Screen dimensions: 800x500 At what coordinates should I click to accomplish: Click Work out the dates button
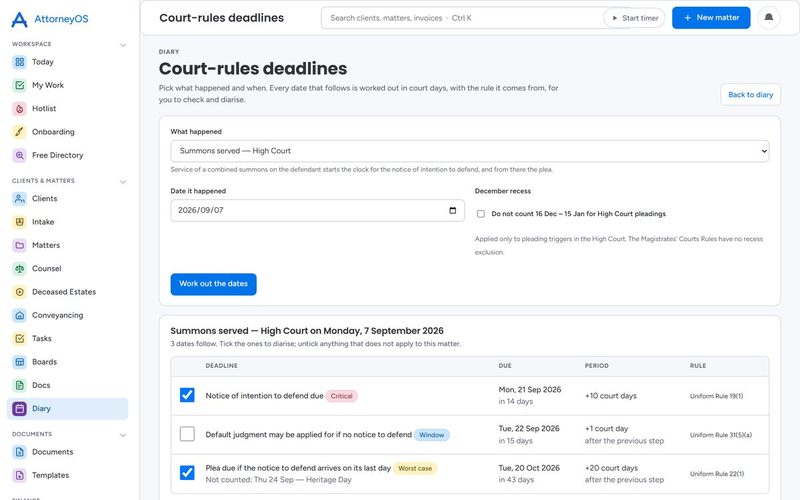(213, 284)
